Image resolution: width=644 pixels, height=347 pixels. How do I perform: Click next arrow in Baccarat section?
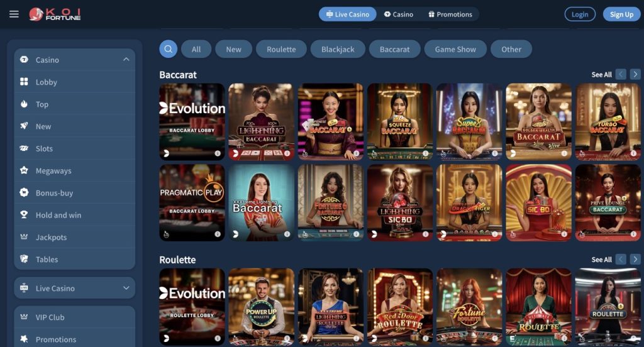click(x=635, y=74)
